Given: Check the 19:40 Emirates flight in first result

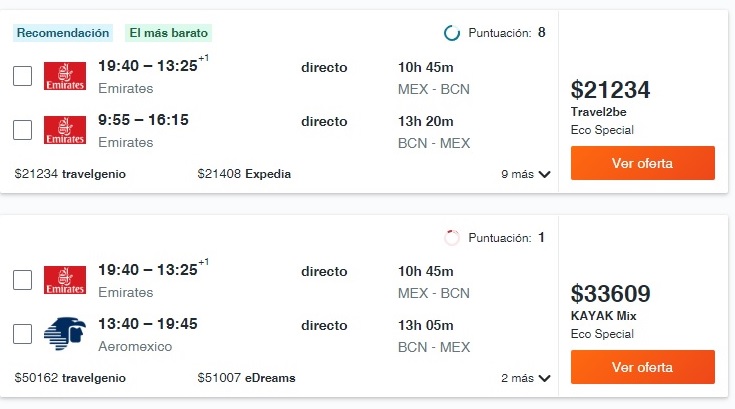Looking at the screenshot, I should (x=23, y=76).
